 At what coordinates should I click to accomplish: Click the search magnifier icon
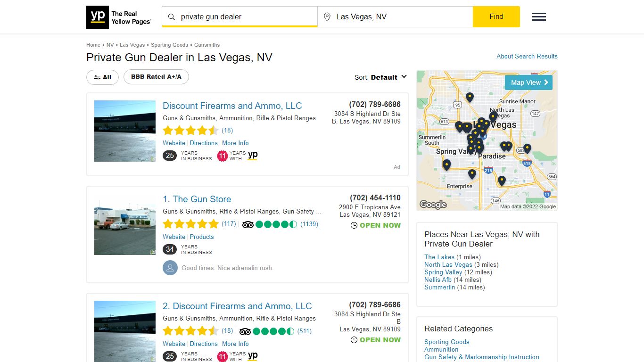[x=172, y=17]
